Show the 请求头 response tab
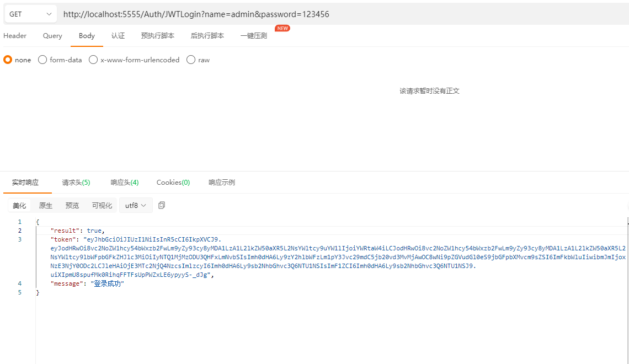 (x=76, y=182)
